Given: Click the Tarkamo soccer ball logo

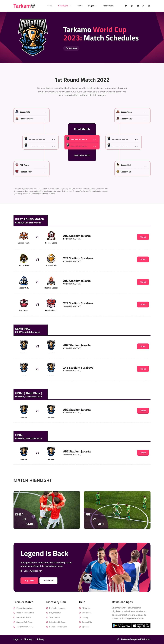Looking at the screenshot, I should pos(33,5).
